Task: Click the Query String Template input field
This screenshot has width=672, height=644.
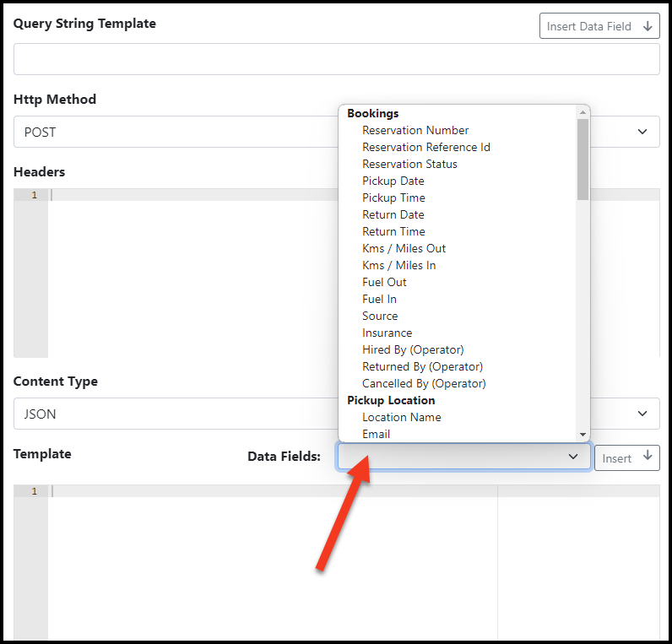Action: 336,59
